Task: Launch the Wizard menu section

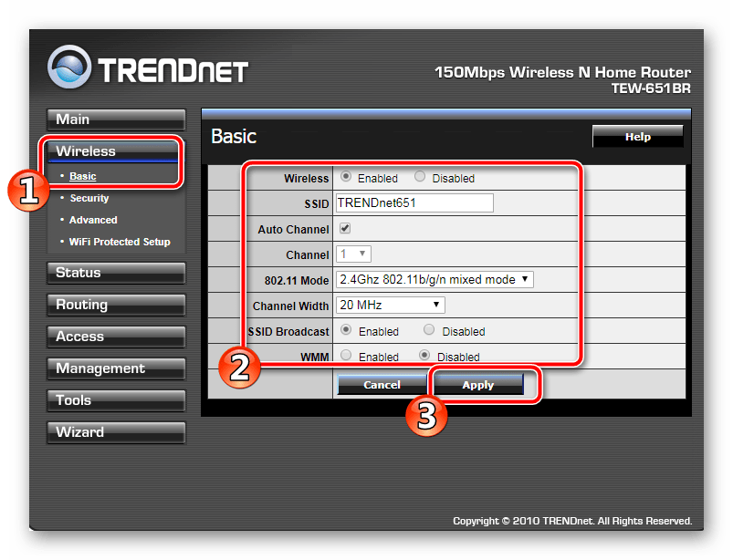Action: 116,432
